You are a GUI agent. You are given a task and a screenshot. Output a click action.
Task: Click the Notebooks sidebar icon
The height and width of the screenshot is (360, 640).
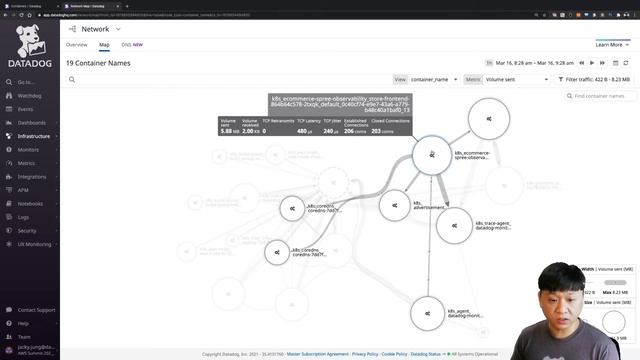(x=9, y=203)
